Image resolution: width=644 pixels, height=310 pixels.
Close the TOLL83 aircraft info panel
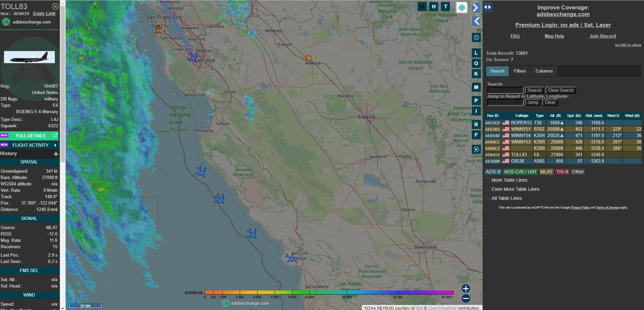(x=55, y=6)
